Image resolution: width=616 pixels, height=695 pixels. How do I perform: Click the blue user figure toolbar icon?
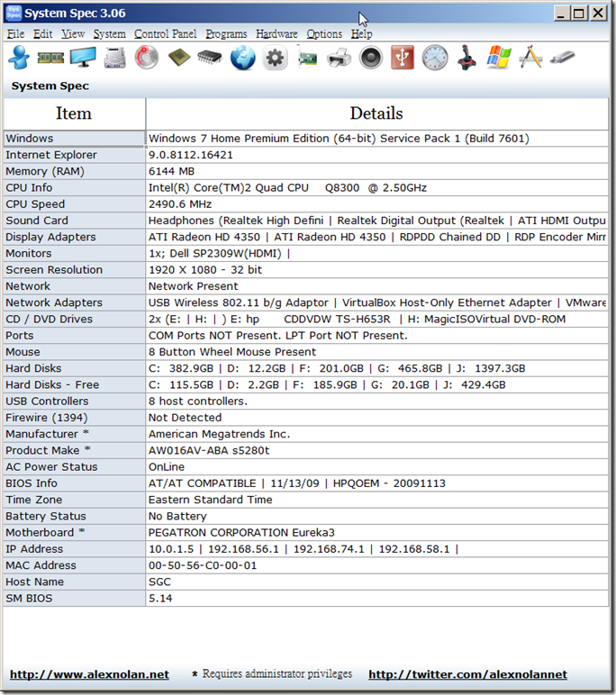[19, 58]
